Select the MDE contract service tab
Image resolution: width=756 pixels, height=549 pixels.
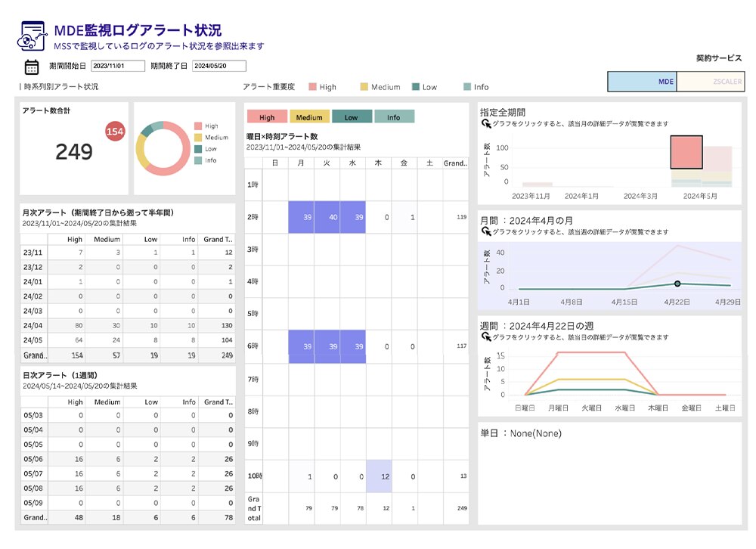point(642,82)
